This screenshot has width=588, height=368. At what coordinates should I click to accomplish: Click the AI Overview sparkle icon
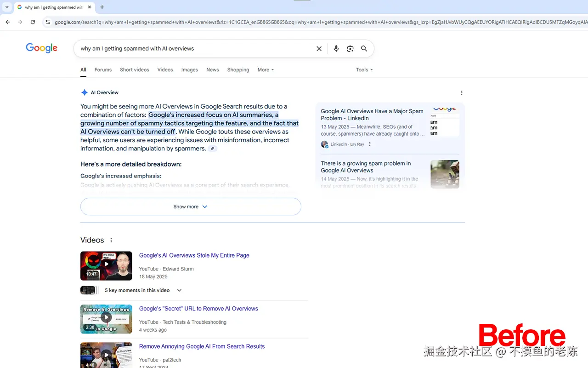coord(85,92)
